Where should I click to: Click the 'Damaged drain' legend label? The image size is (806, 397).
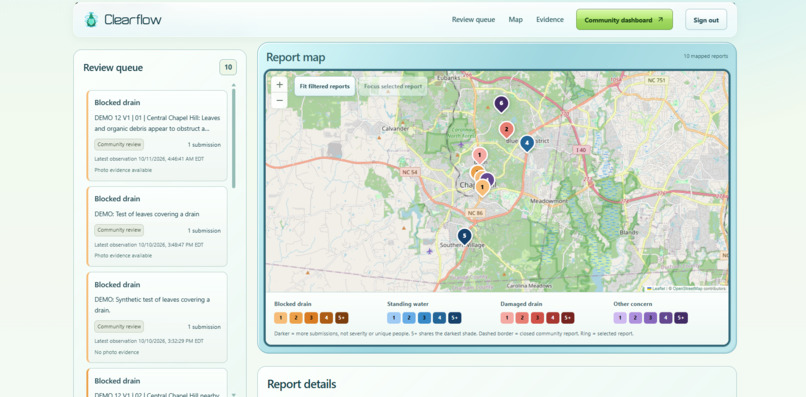[521, 304]
